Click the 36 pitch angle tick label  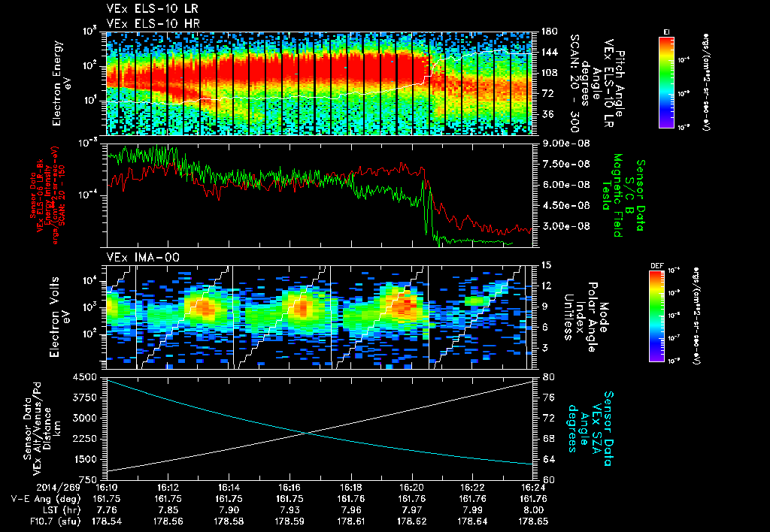pyautogui.click(x=547, y=114)
